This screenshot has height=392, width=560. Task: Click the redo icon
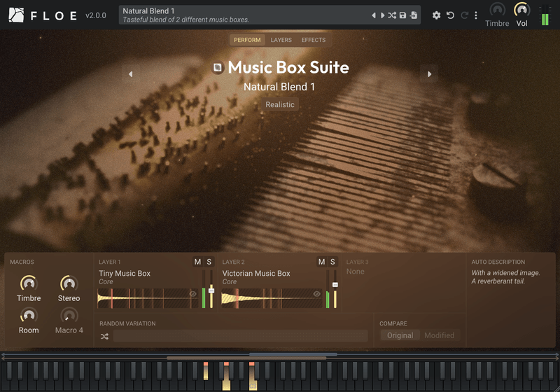(464, 15)
